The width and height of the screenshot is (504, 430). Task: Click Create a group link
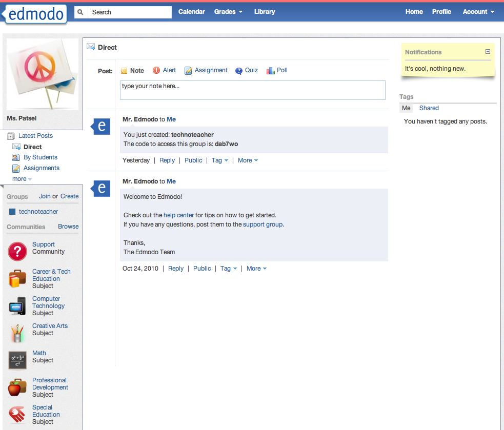coord(69,196)
